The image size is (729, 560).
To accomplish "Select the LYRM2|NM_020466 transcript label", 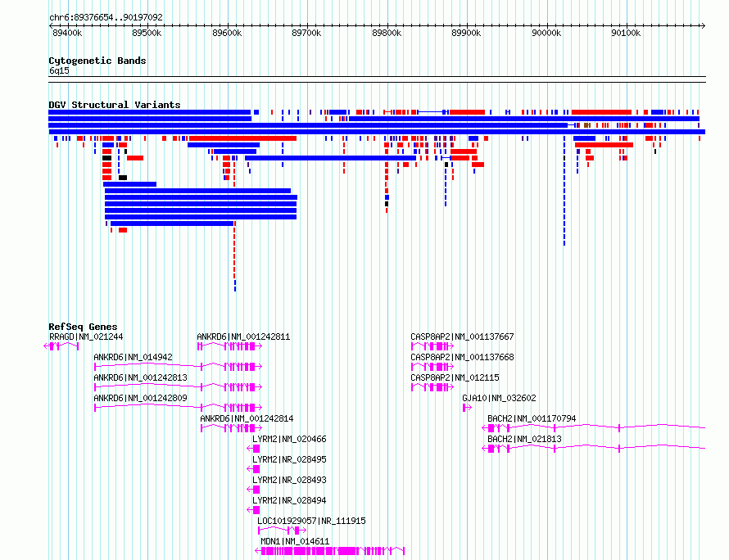I will [289, 439].
